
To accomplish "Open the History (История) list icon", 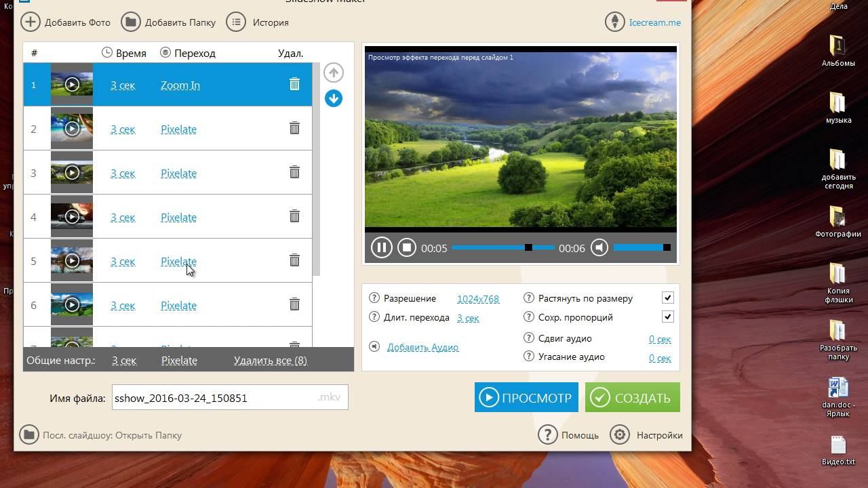I will point(236,22).
